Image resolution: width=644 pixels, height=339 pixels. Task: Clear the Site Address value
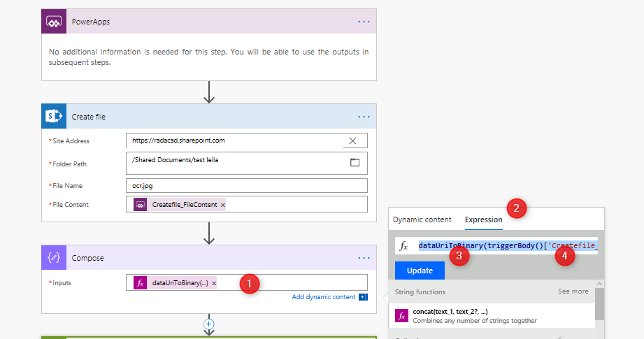(x=352, y=140)
